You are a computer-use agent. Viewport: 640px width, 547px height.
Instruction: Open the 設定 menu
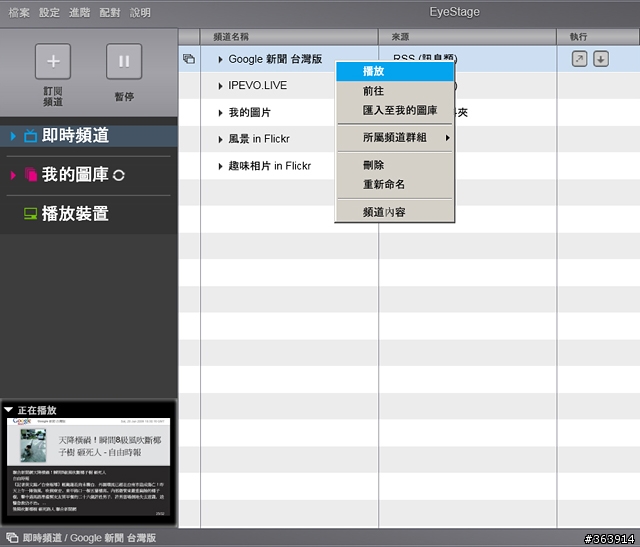tap(49, 13)
